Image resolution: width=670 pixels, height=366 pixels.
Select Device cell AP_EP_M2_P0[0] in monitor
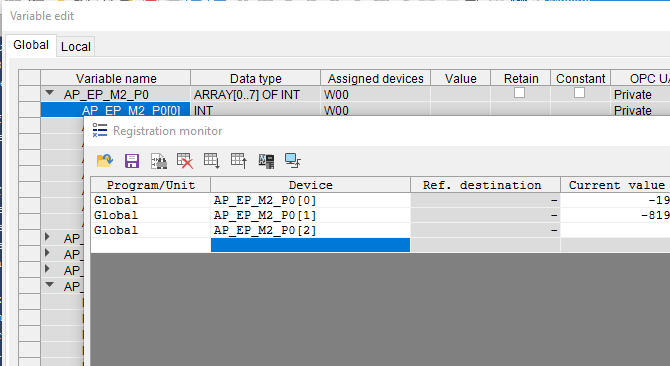311,200
